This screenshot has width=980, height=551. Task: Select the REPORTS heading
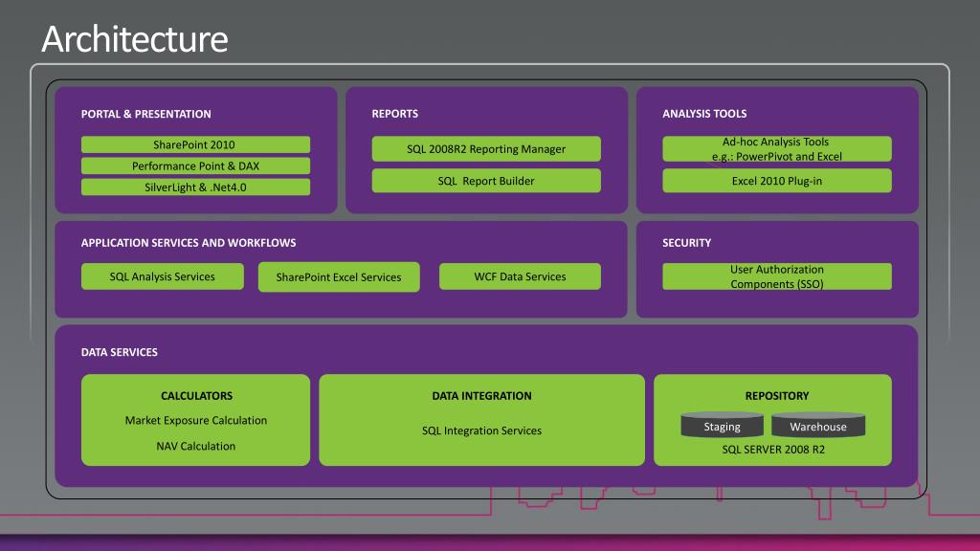tap(394, 114)
